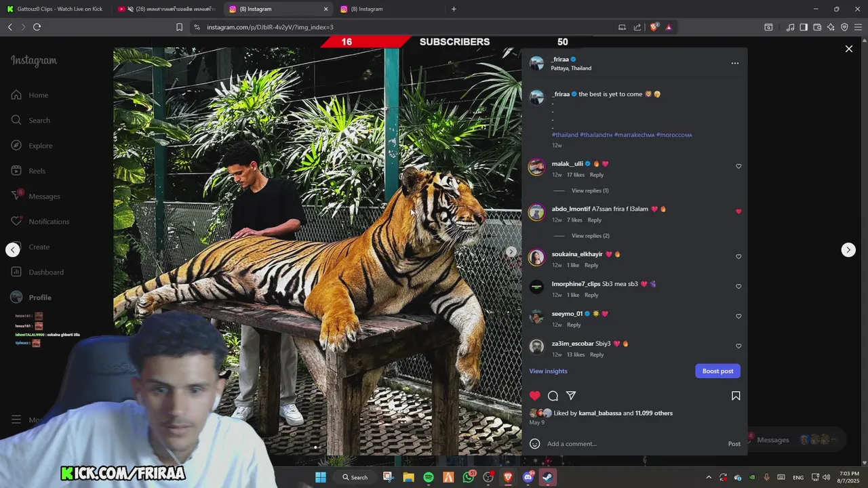Reload the current page
This screenshot has width=868, height=488.
point(37,27)
